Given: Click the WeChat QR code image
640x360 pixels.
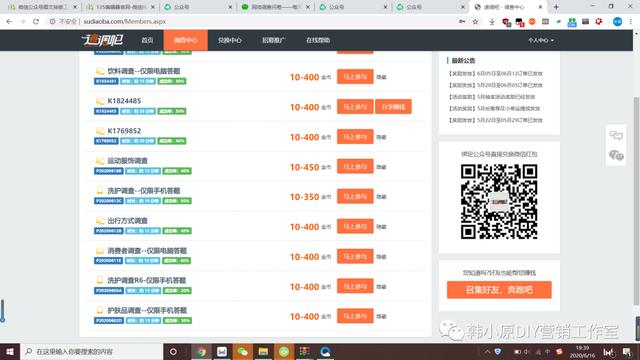Looking at the screenshot, I should pyautogui.click(x=499, y=202).
